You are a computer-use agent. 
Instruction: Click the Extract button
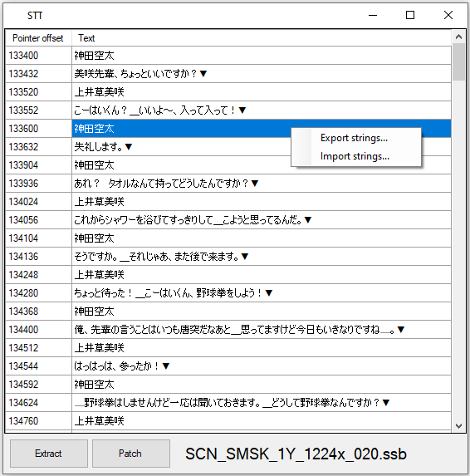pos(48,454)
